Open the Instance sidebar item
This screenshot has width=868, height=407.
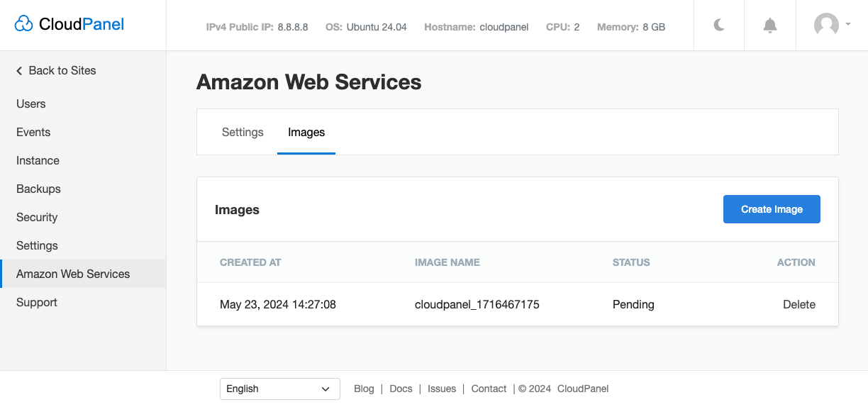[38, 160]
